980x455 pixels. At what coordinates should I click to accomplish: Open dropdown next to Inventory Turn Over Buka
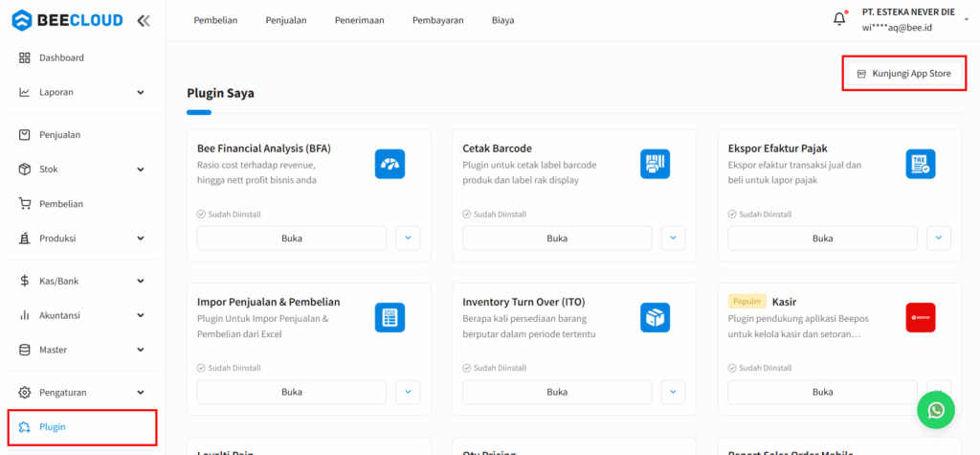(x=673, y=393)
